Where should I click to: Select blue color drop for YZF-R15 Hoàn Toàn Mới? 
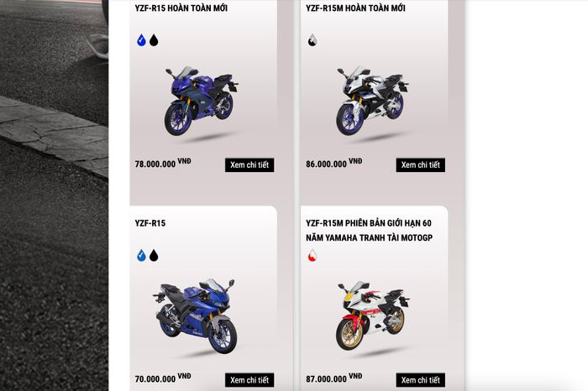pos(141,39)
